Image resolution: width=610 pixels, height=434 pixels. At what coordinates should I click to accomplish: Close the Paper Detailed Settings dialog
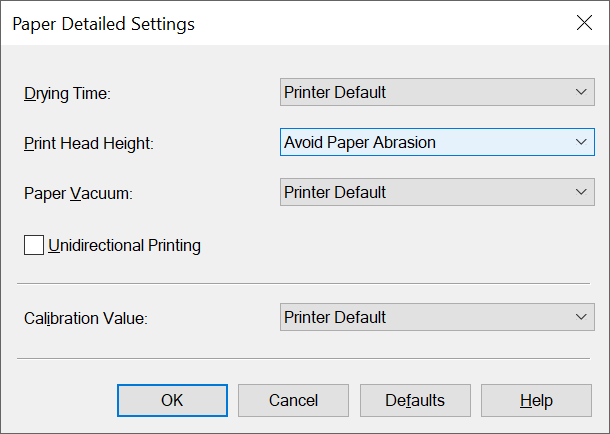[x=584, y=24]
